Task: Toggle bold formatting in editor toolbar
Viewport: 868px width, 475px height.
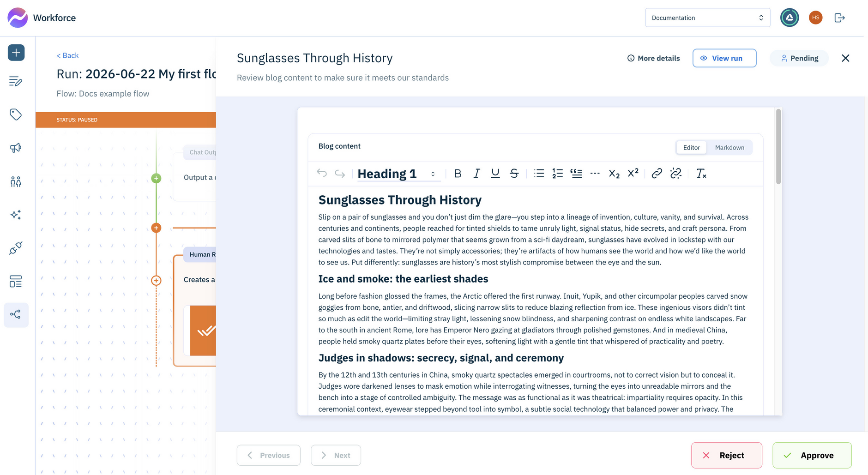Action: click(x=458, y=174)
